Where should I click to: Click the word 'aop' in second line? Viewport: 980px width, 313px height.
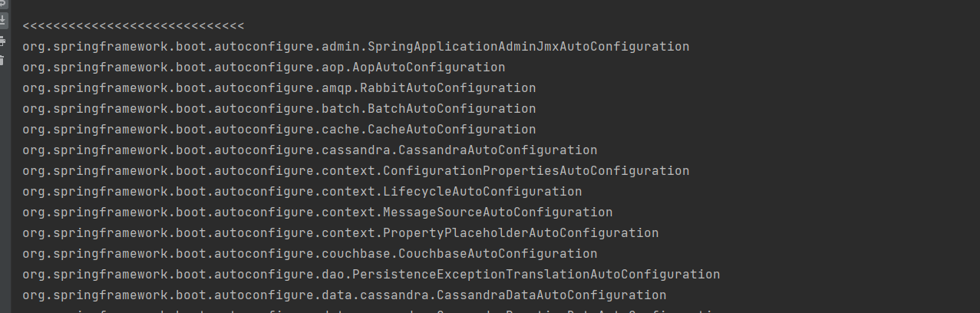coord(333,68)
